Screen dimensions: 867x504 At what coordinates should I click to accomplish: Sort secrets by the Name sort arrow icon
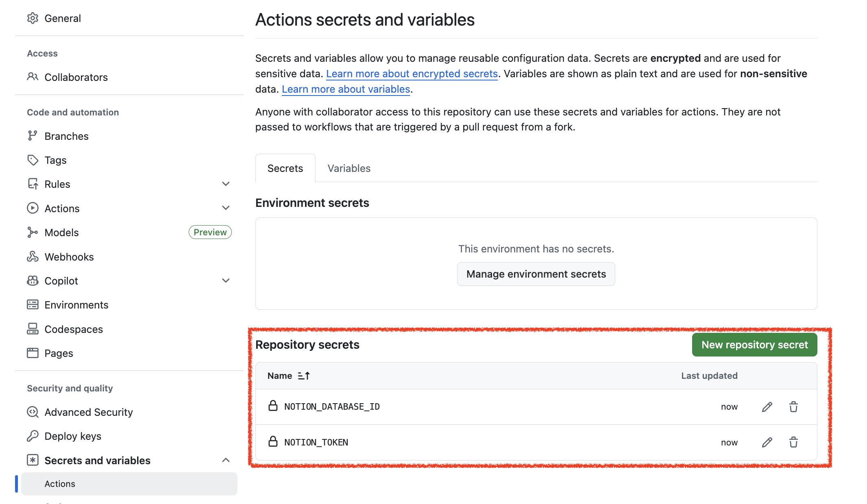(304, 376)
